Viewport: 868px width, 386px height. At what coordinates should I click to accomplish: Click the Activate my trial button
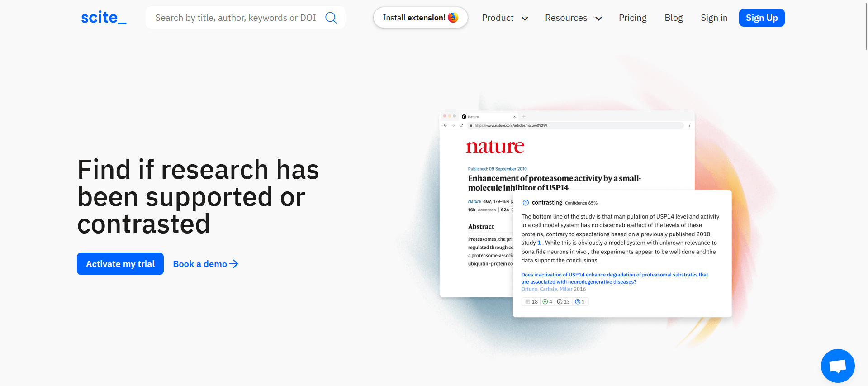point(120,264)
